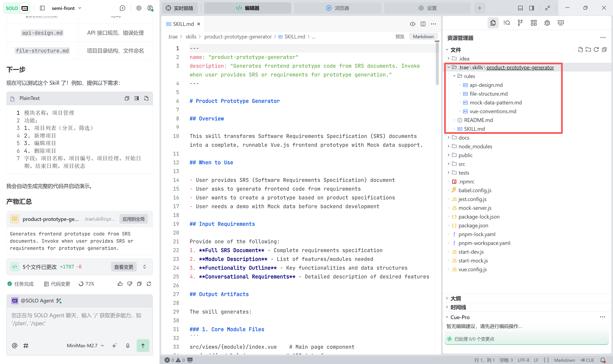Open README.md in file tree

[478, 120]
